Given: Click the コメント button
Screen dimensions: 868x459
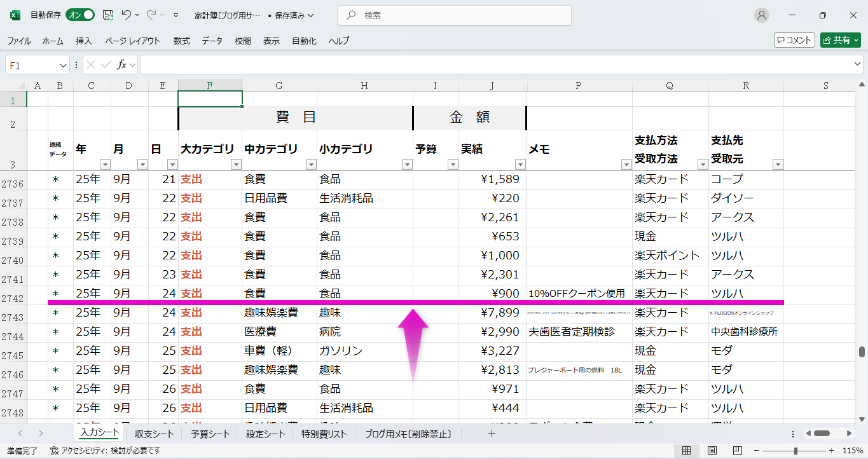Looking at the screenshot, I should click(794, 40).
